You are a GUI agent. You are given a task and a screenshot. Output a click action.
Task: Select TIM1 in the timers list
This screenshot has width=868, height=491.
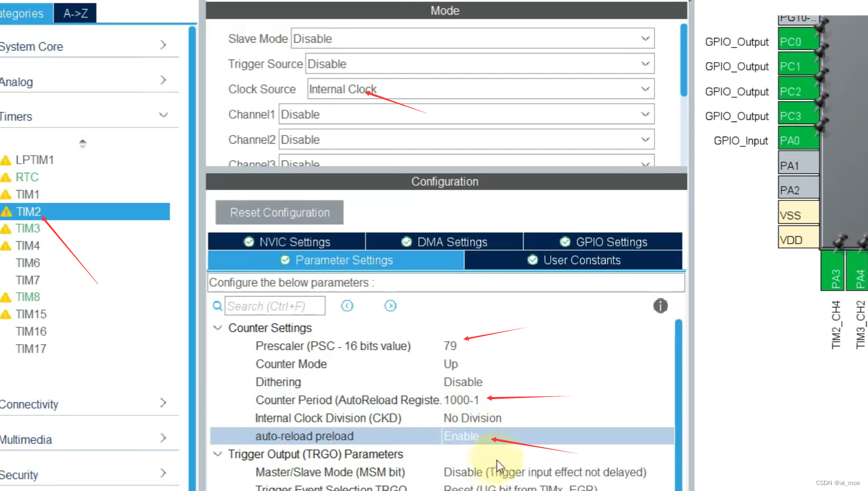(x=28, y=194)
